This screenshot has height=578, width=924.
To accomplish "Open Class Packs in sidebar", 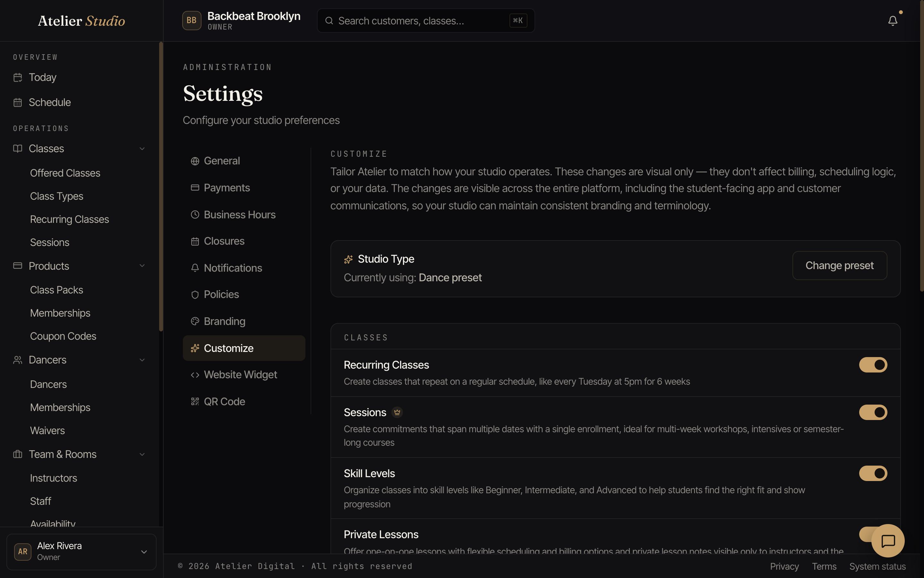I will point(56,290).
